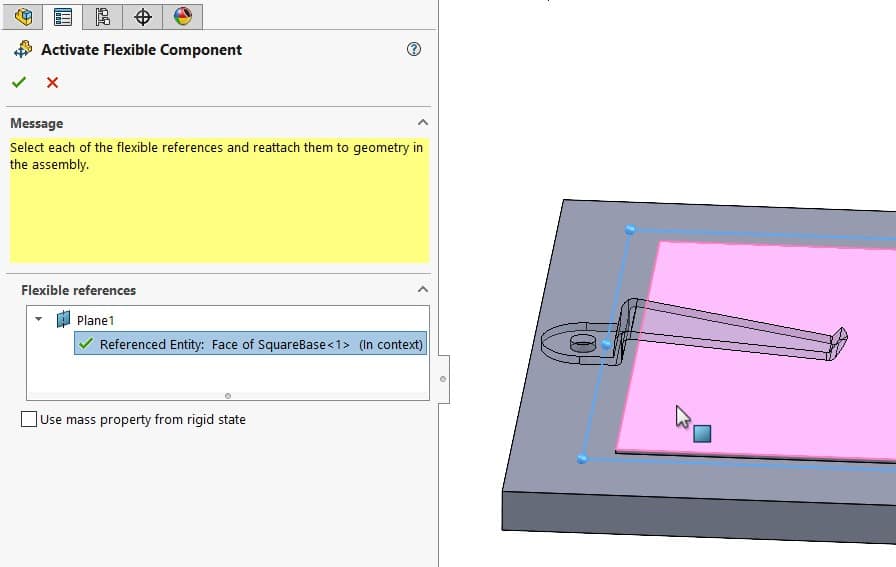This screenshot has height=567, width=896.
Task: Cancel with the red X icon
Action: (x=52, y=83)
